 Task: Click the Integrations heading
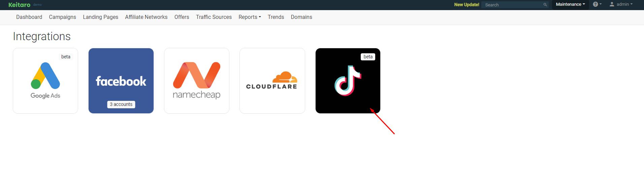42,36
